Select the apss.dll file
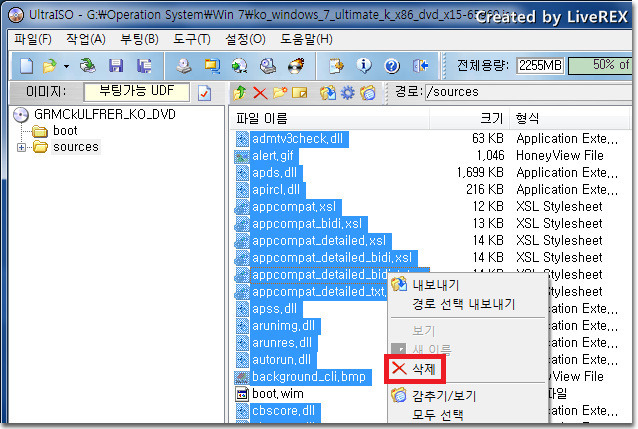 [275, 309]
